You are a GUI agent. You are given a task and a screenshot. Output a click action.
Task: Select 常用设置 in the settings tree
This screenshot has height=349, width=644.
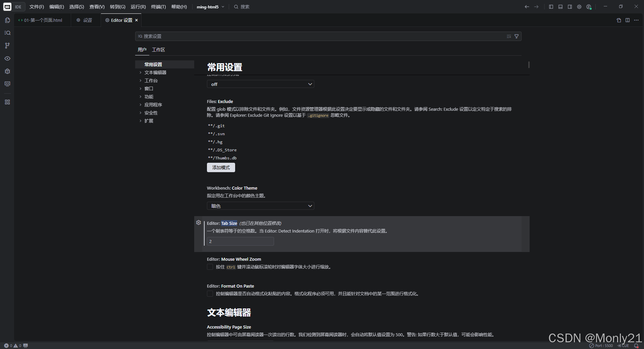[x=165, y=64]
